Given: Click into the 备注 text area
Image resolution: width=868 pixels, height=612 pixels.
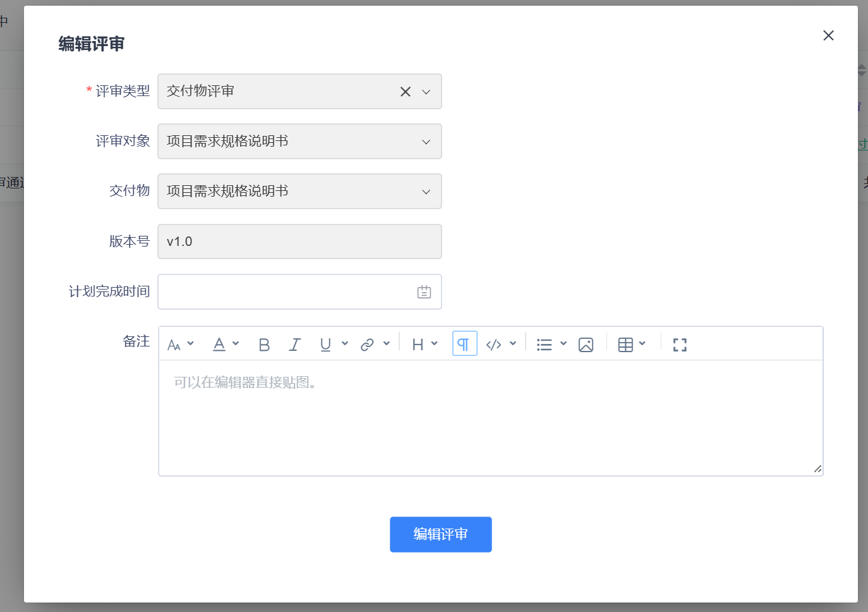Looking at the screenshot, I should pyautogui.click(x=490, y=417).
